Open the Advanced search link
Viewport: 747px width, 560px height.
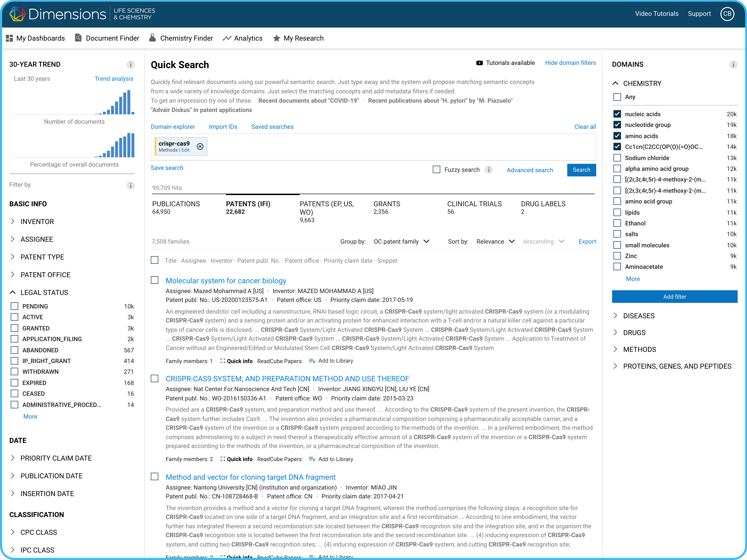click(x=529, y=170)
